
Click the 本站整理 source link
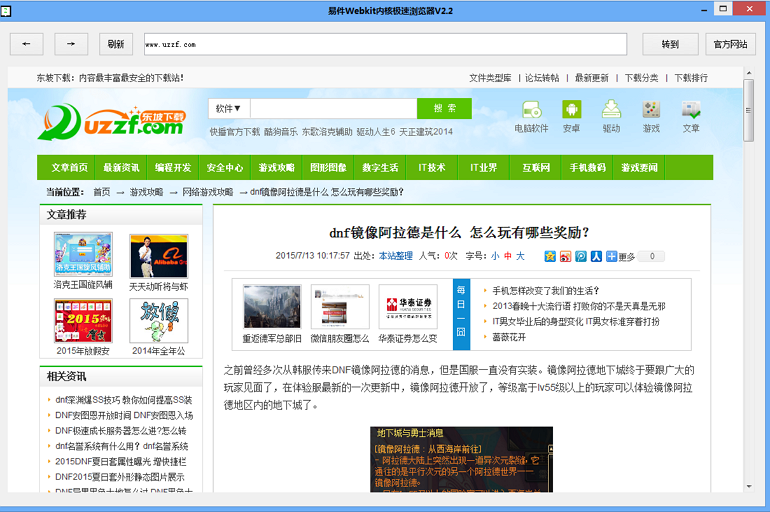click(395, 256)
